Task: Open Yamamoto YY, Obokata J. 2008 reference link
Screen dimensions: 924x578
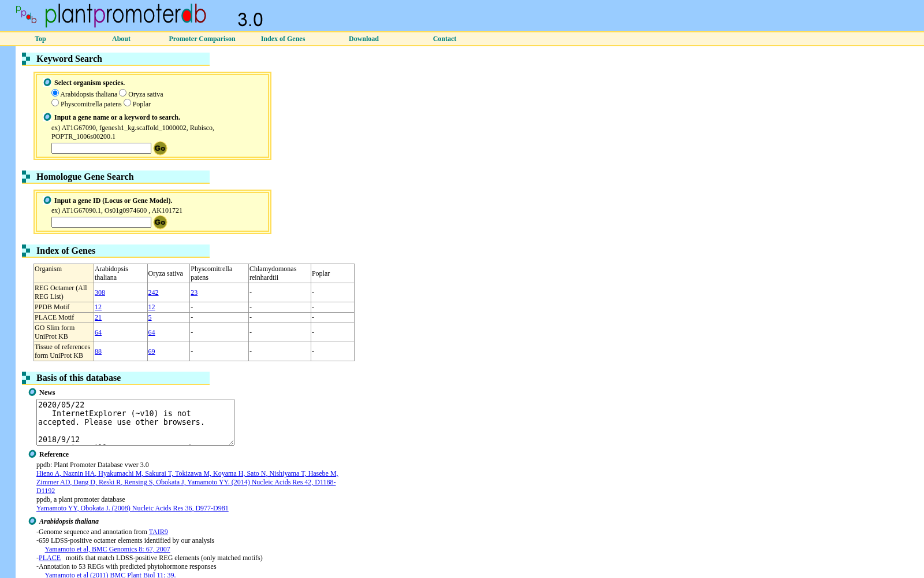Action: (132, 508)
